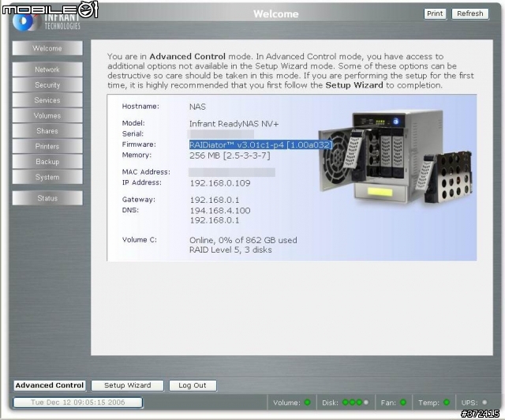Open the Network section
The width and height of the screenshot is (505, 420).
click(x=47, y=69)
